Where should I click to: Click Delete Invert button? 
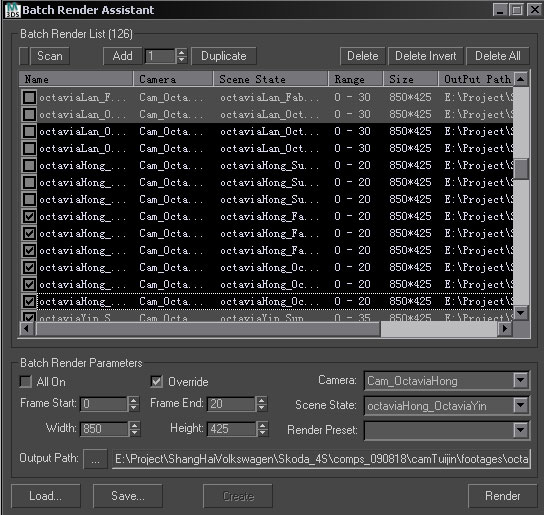426,56
